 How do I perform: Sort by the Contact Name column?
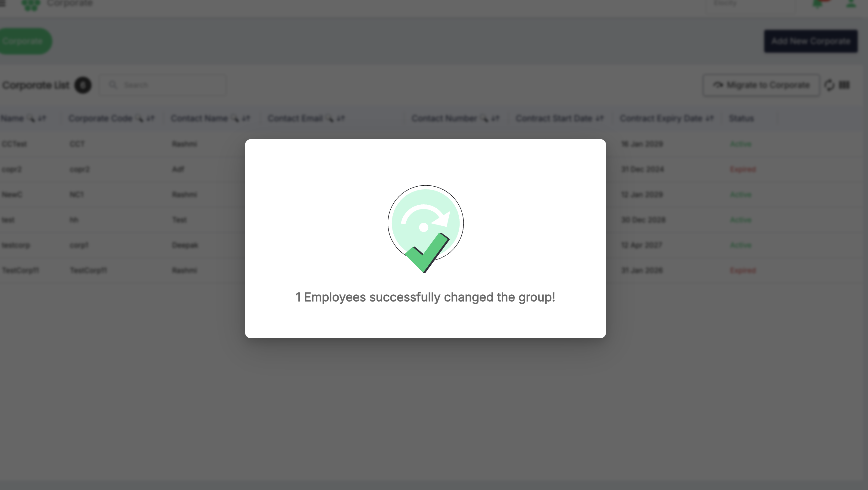(246, 118)
